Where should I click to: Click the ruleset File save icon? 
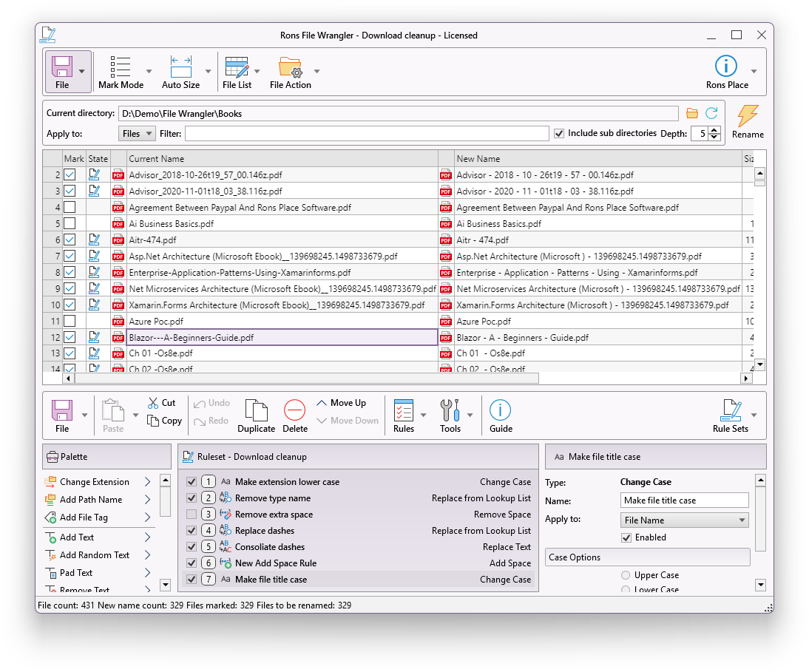pos(62,410)
